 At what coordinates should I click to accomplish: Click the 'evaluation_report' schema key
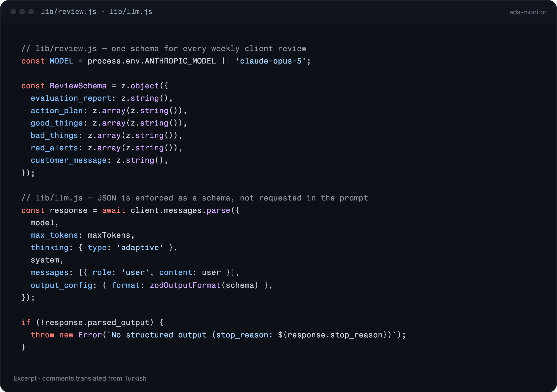click(71, 98)
